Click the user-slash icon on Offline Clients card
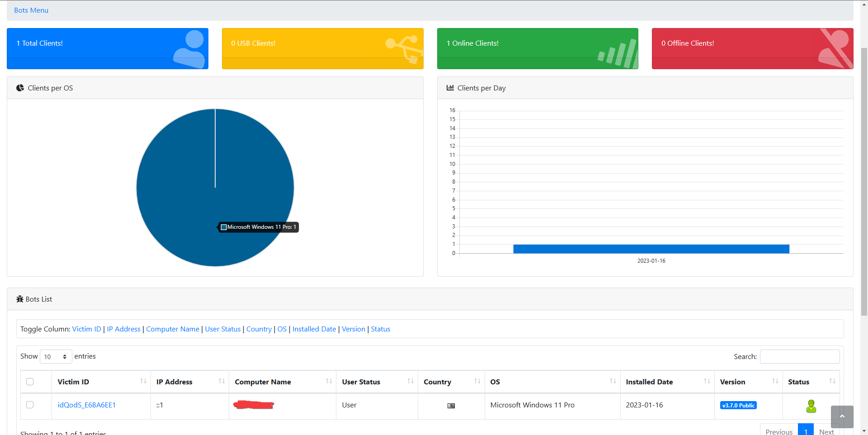The image size is (868, 435). (x=835, y=49)
